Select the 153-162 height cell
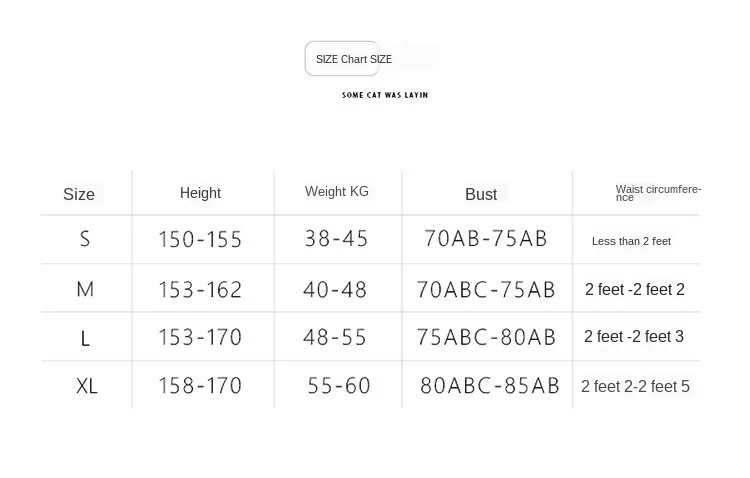750x478 pixels. click(200, 290)
